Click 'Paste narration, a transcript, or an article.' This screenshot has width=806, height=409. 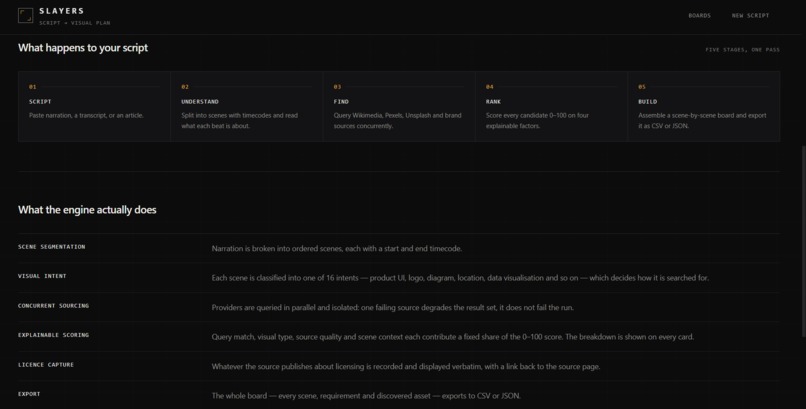86,116
